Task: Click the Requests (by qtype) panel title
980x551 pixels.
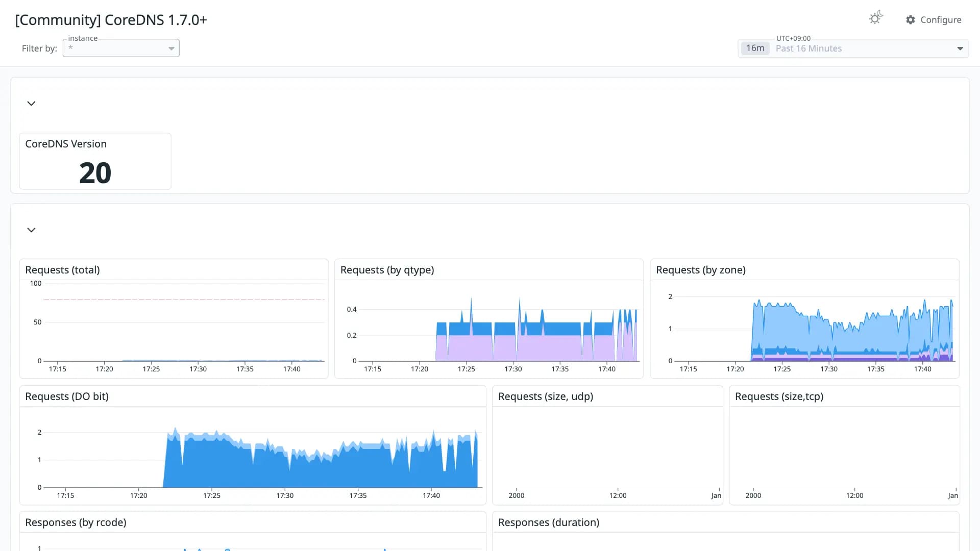Action: (387, 270)
